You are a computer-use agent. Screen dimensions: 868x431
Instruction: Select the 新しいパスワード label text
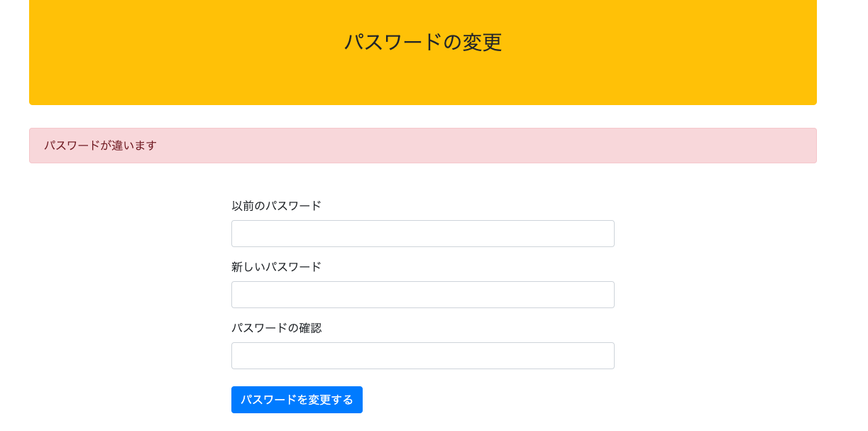pyautogui.click(x=275, y=266)
